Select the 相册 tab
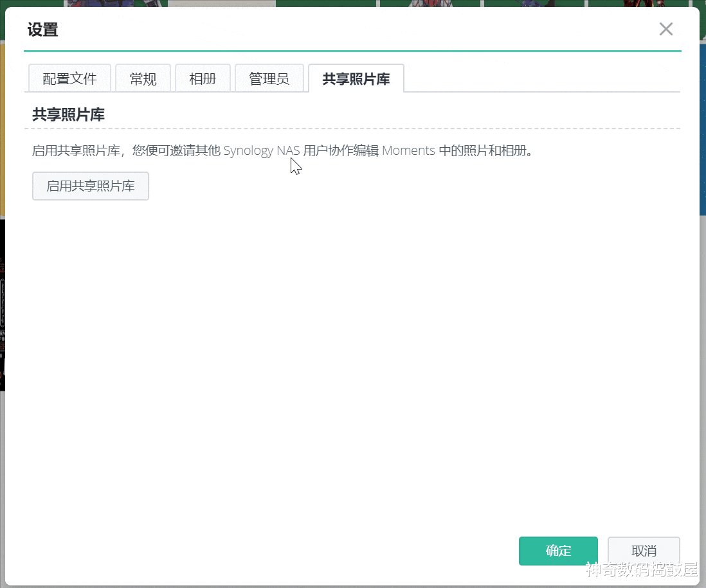This screenshot has width=706, height=588. click(x=203, y=78)
